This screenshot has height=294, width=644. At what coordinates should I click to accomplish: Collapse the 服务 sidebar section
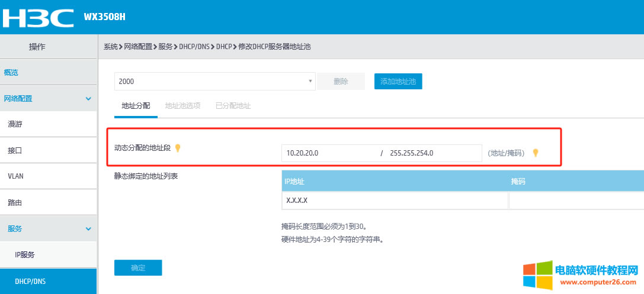(88, 228)
